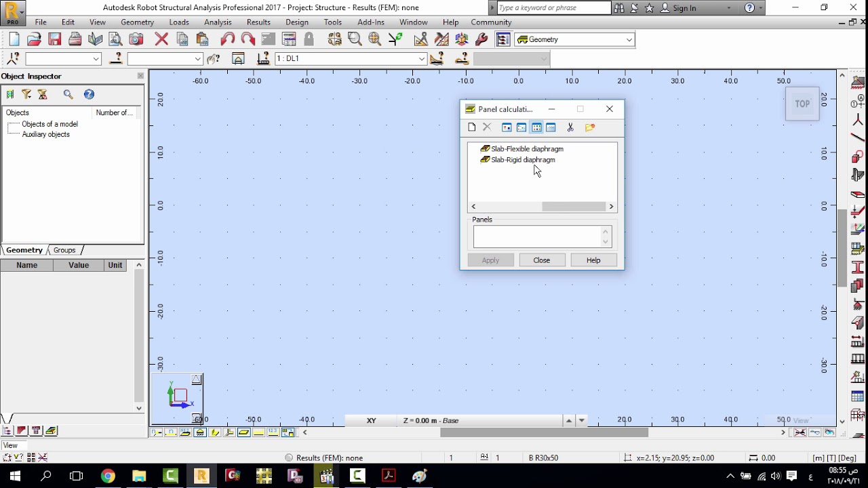Delete selection with the red X icon
868x488 pixels.
[x=161, y=39]
